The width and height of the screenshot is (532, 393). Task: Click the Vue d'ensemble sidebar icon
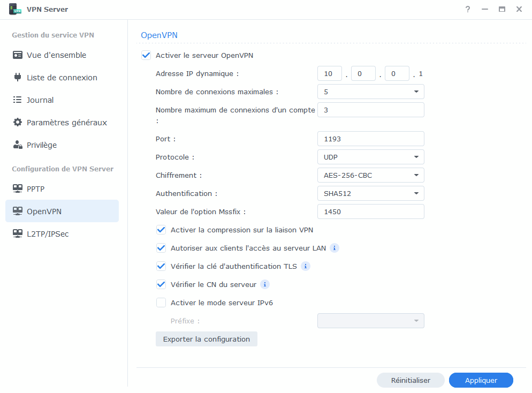(x=18, y=55)
